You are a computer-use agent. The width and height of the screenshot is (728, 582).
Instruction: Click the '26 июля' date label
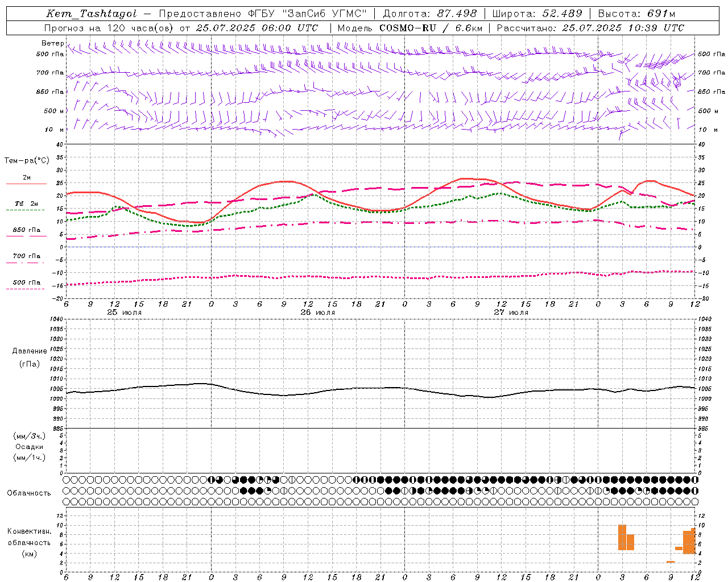(317, 313)
